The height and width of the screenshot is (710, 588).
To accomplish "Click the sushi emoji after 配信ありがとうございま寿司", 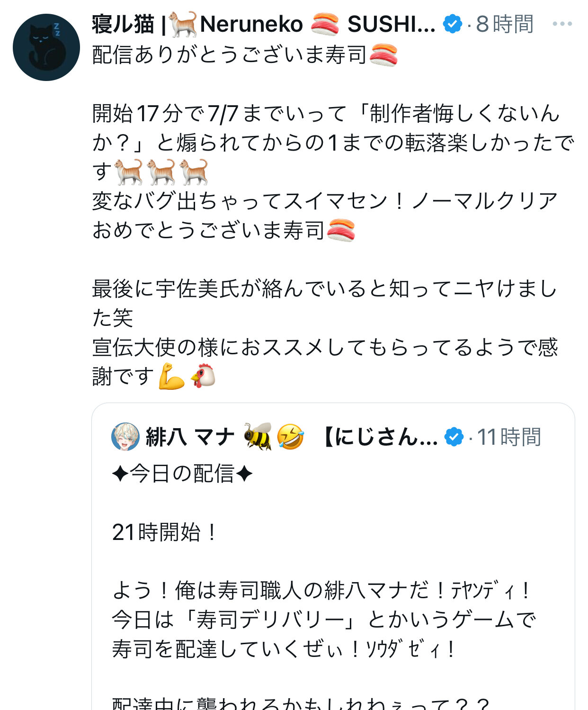I will [x=383, y=54].
